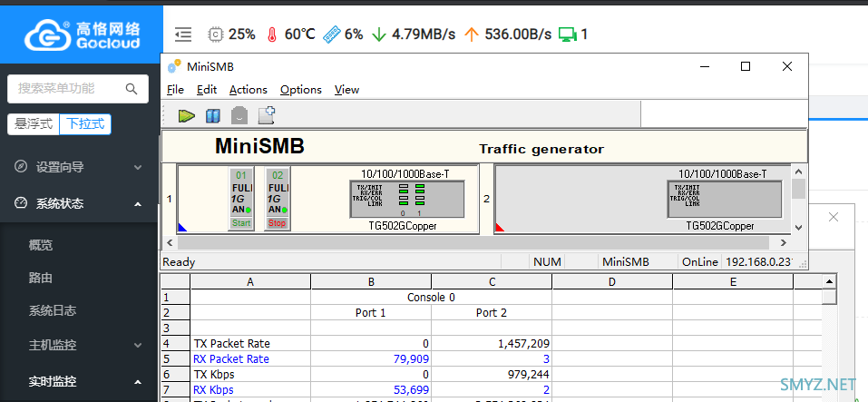868x402 pixels.
Task: Click the search magnifier icon in sidebar
Action: [x=132, y=89]
